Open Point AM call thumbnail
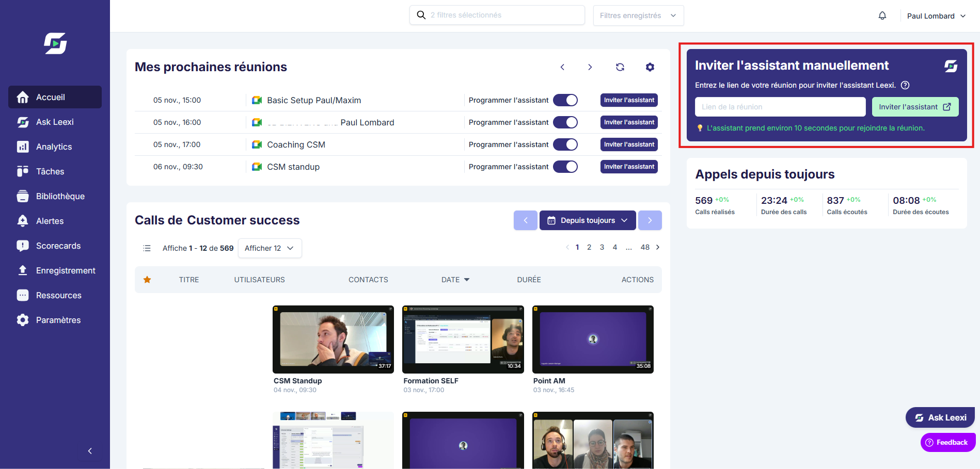The image size is (980, 469). pyautogui.click(x=593, y=339)
